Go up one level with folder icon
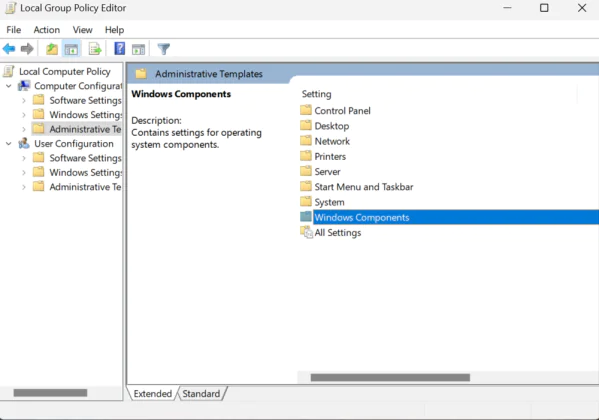The height and width of the screenshot is (420, 599). [x=52, y=49]
